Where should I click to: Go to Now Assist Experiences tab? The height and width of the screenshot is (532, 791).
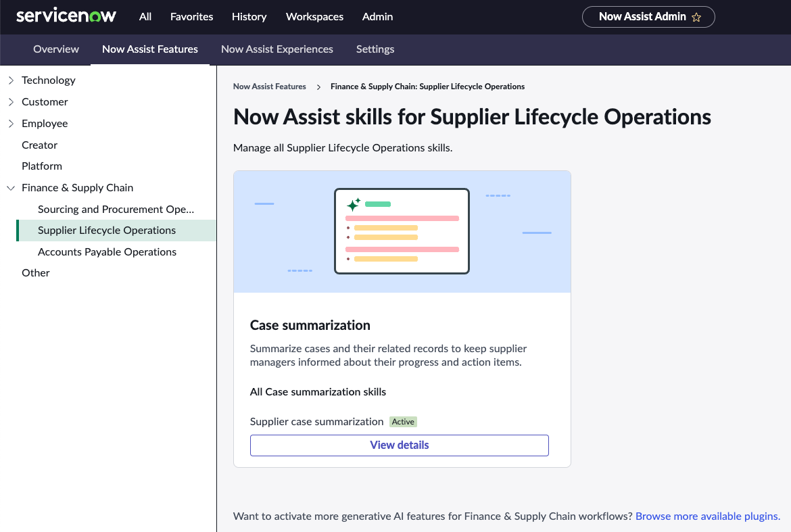tap(277, 49)
